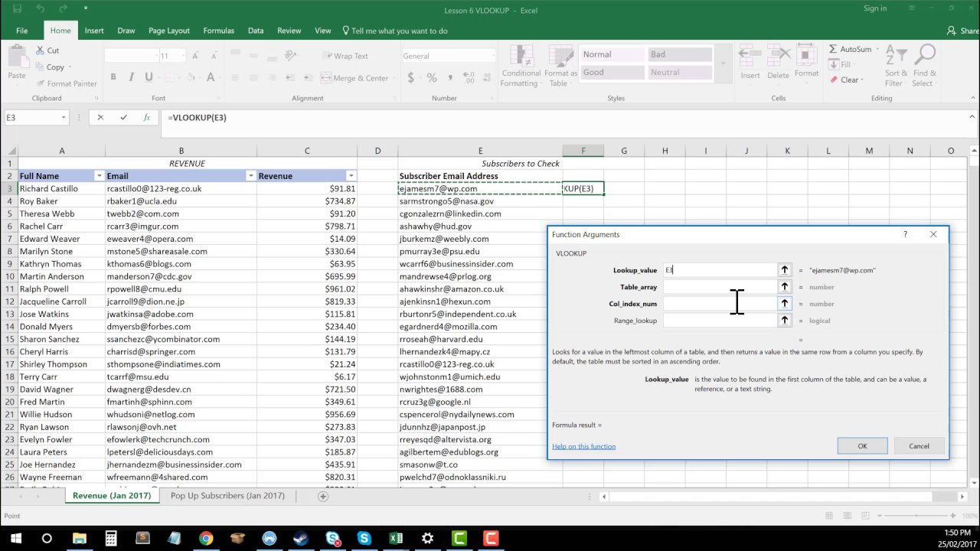
Task: Expand the formula bar chevron
Action: pos(972,118)
